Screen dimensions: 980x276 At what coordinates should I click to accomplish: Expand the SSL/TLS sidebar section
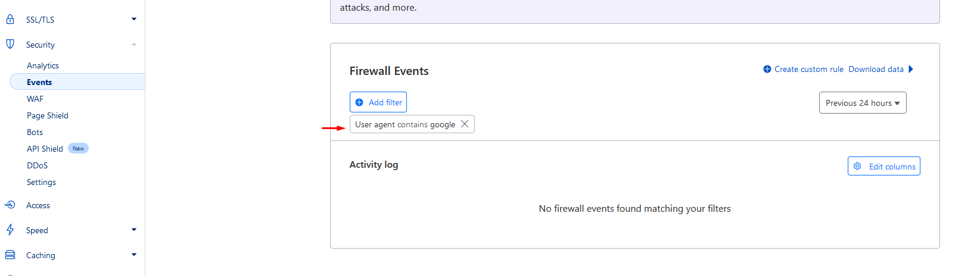click(x=134, y=19)
